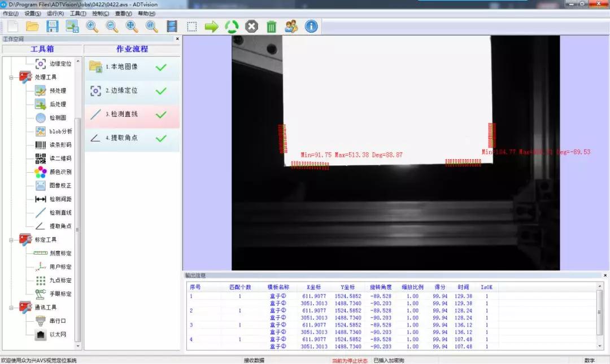Click the green trash bin delete icon
The width and height of the screenshot is (610, 364).
272,27
